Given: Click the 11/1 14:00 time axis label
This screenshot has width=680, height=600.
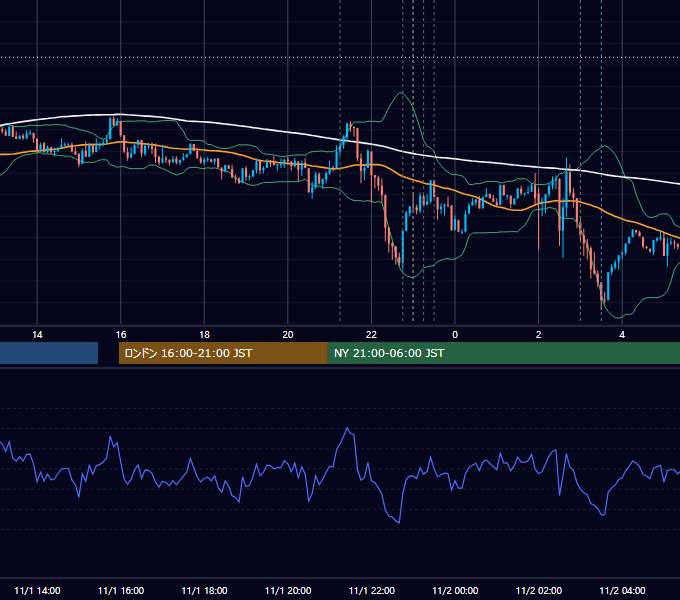Looking at the screenshot, I should [37, 590].
